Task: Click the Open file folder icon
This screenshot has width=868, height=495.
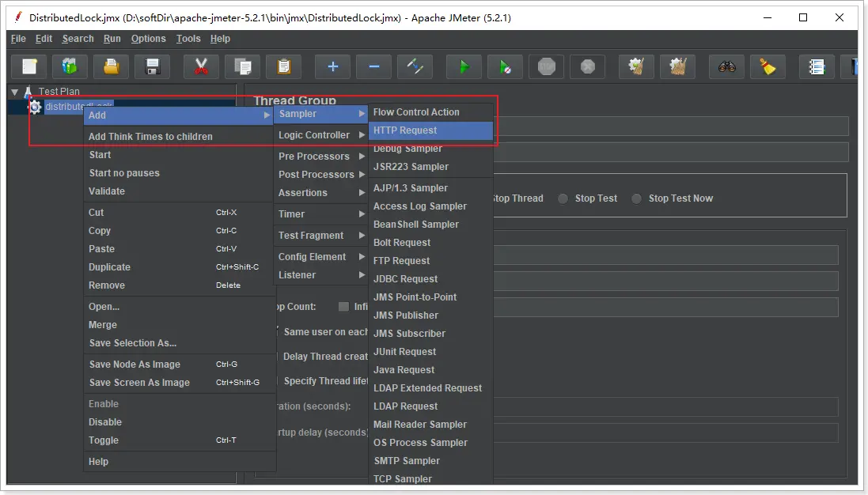Action: 112,67
